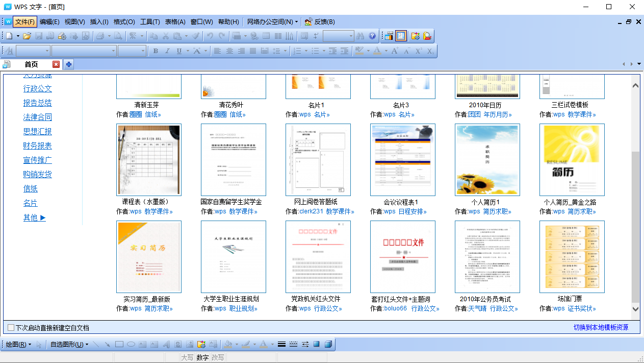
Task: Click the Decrease Indent icon
Action: [332, 51]
